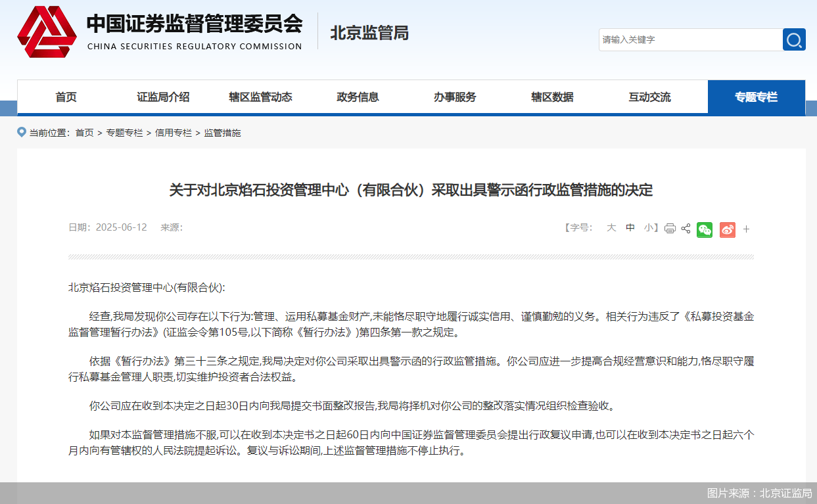817x504 pixels.
Task: Click the 辖区数据 menu item
Action: click(x=552, y=97)
